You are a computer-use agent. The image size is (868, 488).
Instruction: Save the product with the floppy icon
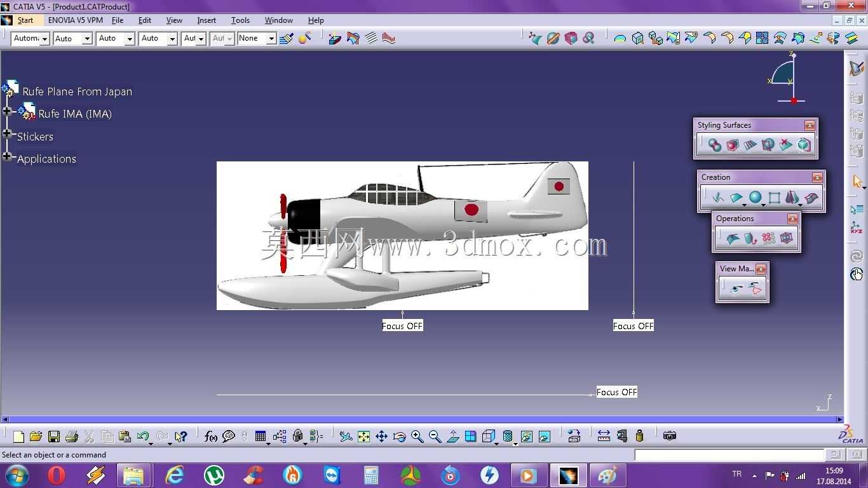pos(54,436)
